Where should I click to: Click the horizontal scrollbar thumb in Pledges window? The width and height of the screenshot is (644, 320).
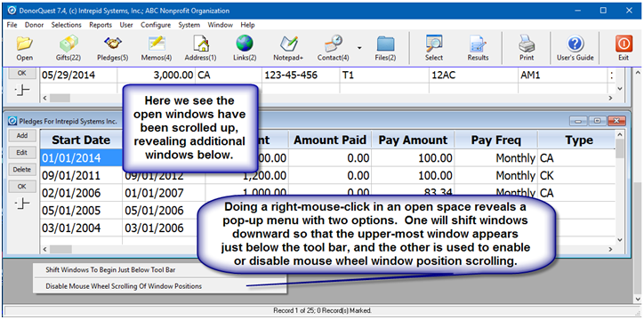[60, 249]
